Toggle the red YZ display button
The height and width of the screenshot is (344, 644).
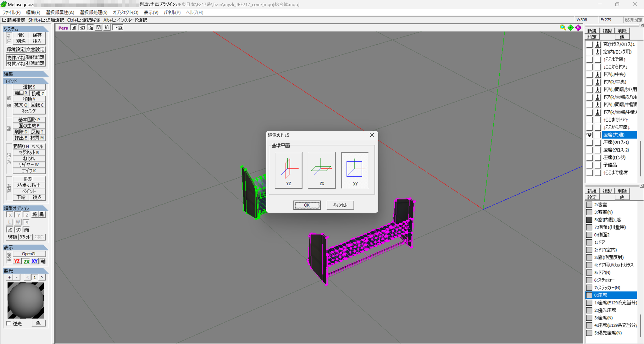coord(17,261)
